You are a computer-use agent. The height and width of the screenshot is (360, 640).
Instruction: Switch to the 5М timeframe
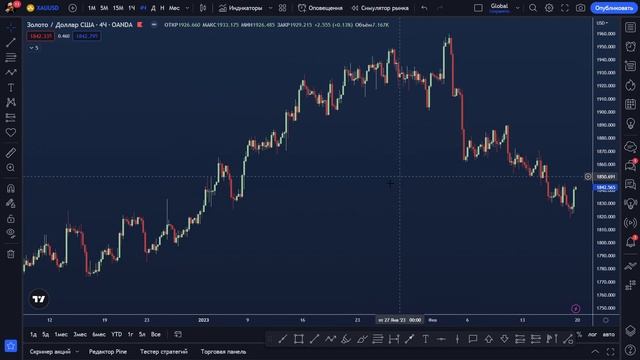pos(104,8)
